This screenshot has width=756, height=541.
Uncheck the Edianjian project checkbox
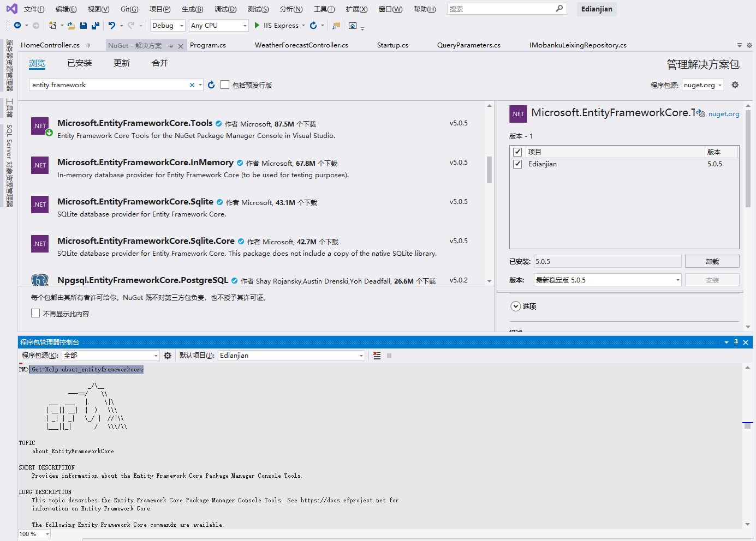[x=517, y=164]
